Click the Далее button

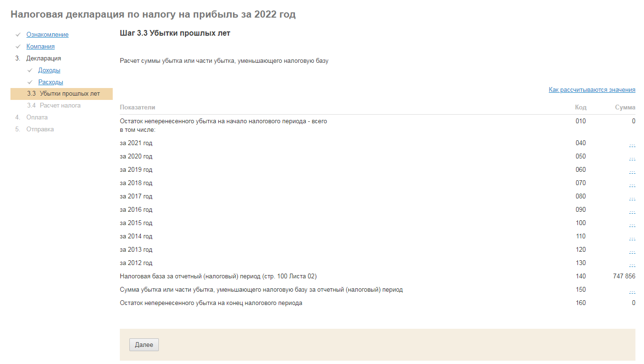coord(144,345)
